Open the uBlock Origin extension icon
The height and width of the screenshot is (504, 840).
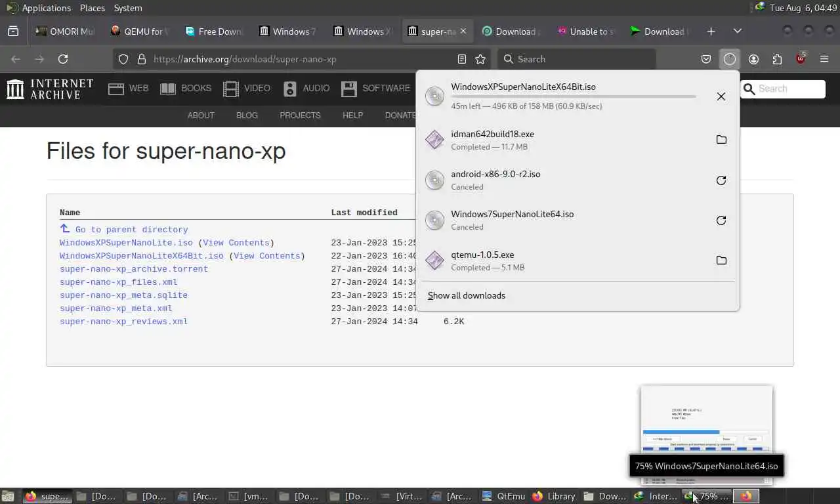pyautogui.click(x=801, y=59)
